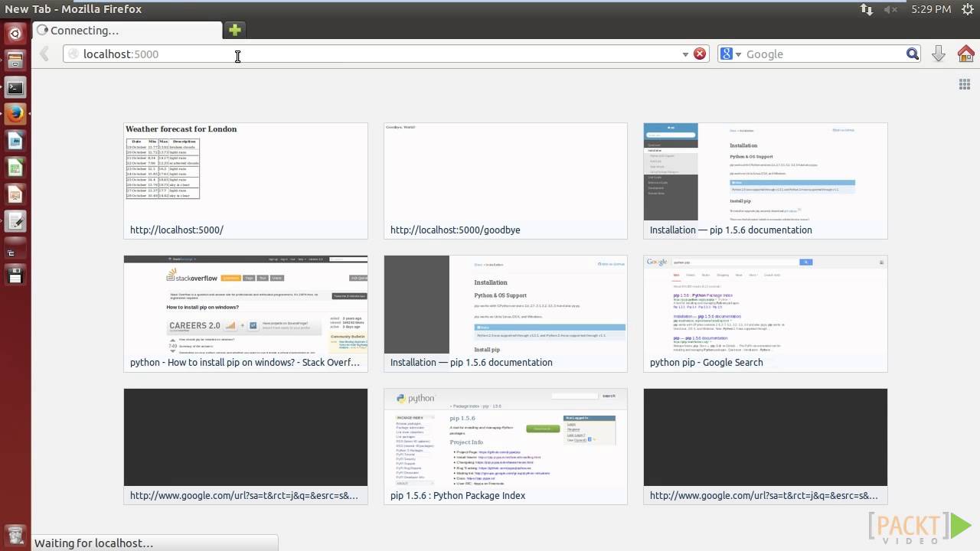This screenshot has width=980, height=551.
Task: Open a new tab with the plus button
Action: [x=234, y=30]
